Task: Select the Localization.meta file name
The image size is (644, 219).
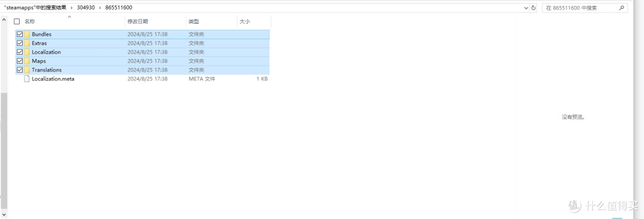Action: (x=53, y=79)
